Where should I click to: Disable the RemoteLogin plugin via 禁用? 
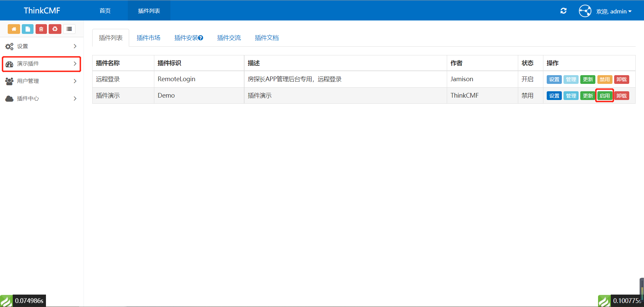(604, 79)
